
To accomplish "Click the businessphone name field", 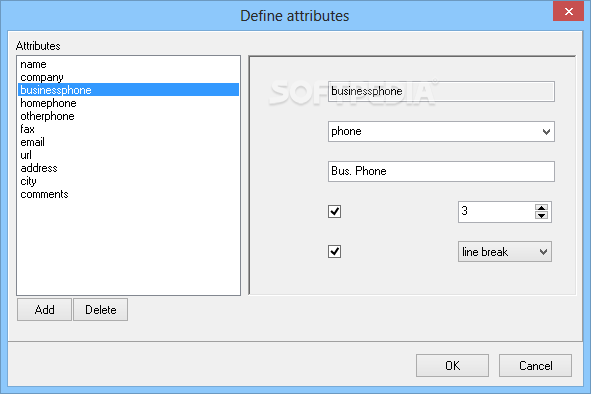I will (441, 91).
